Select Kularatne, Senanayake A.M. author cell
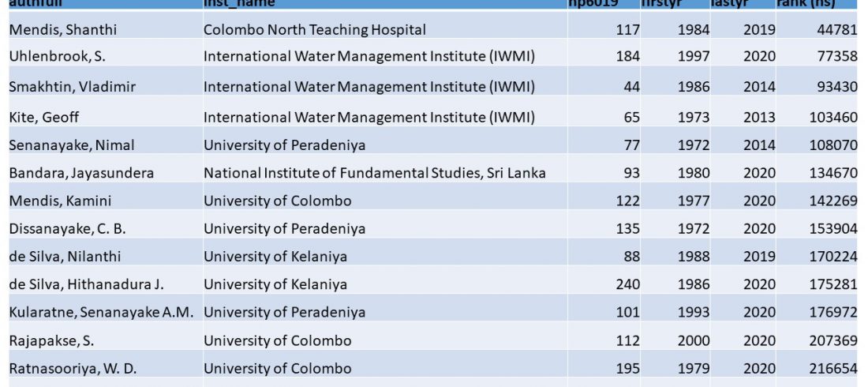The width and height of the screenshot is (868, 387). (101, 313)
